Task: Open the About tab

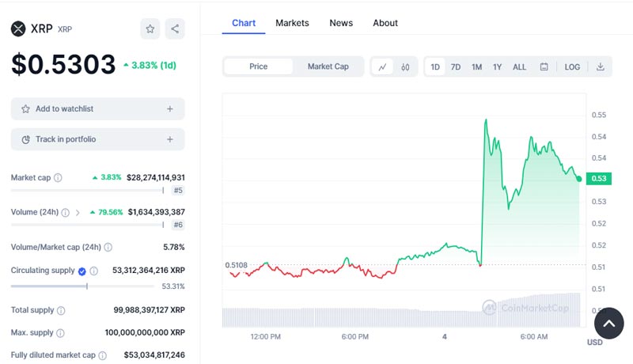Action: coord(385,23)
